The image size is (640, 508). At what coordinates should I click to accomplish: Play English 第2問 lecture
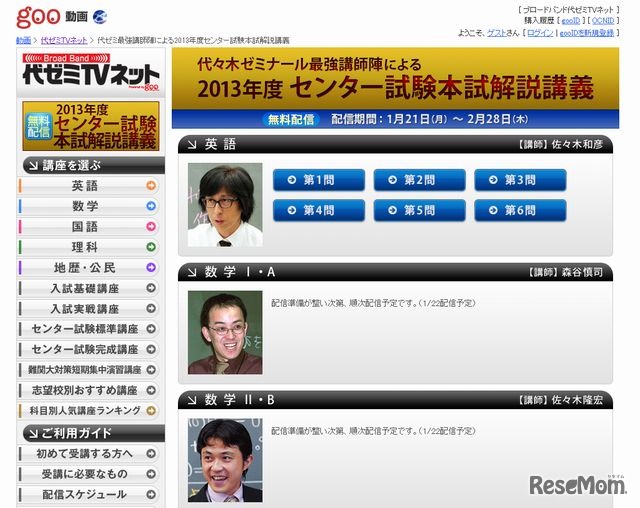pyautogui.click(x=420, y=180)
